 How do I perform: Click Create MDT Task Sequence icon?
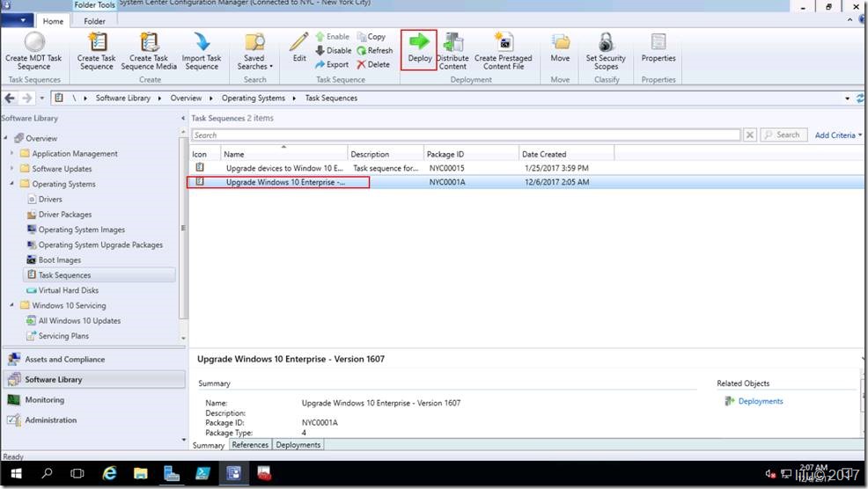[x=34, y=42]
